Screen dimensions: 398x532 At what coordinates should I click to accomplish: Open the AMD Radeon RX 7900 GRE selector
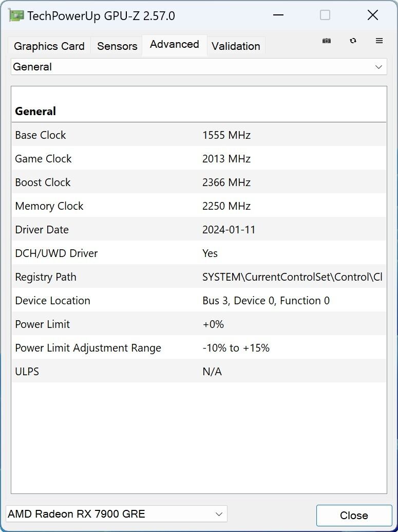click(x=116, y=514)
